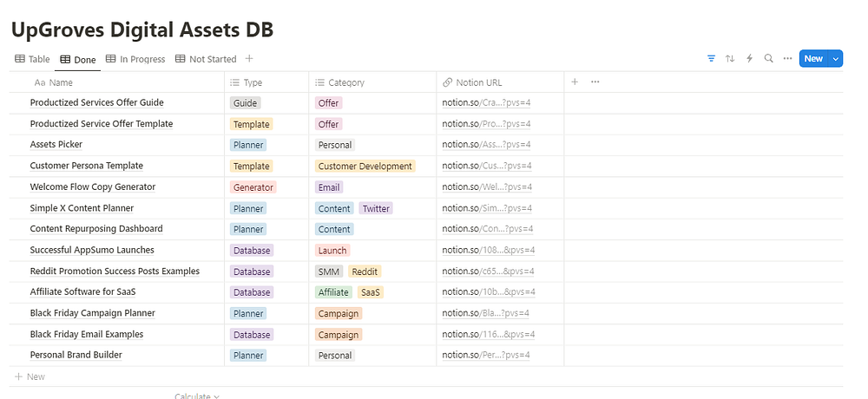Switch to the In Progress tab

pyautogui.click(x=135, y=59)
